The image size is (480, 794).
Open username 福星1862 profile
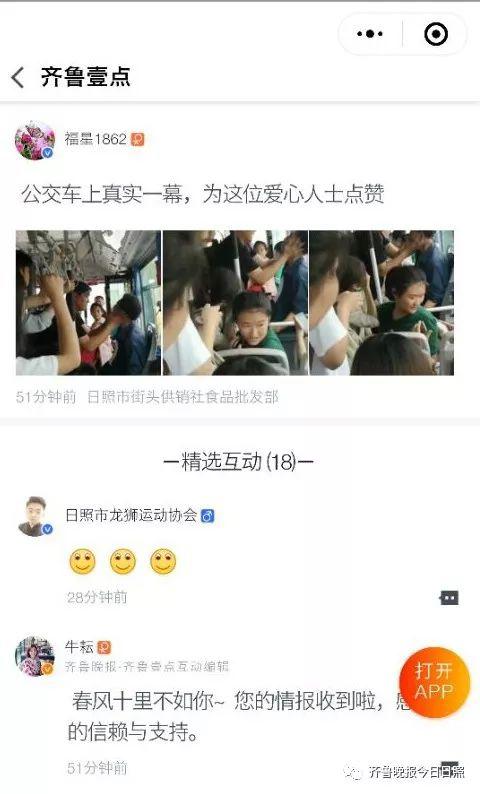click(95, 139)
